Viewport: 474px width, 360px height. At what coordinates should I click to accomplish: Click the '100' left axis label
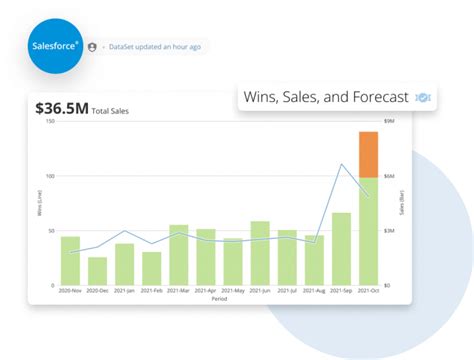50,176
